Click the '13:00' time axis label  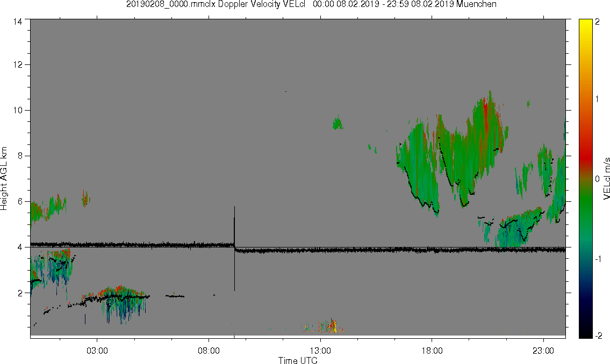click(320, 351)
